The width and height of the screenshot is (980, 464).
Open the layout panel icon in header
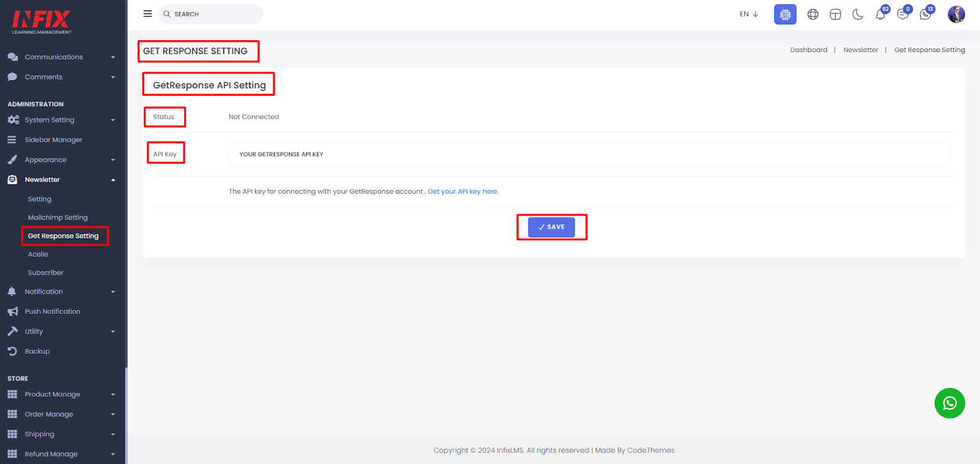coord(835,14)
